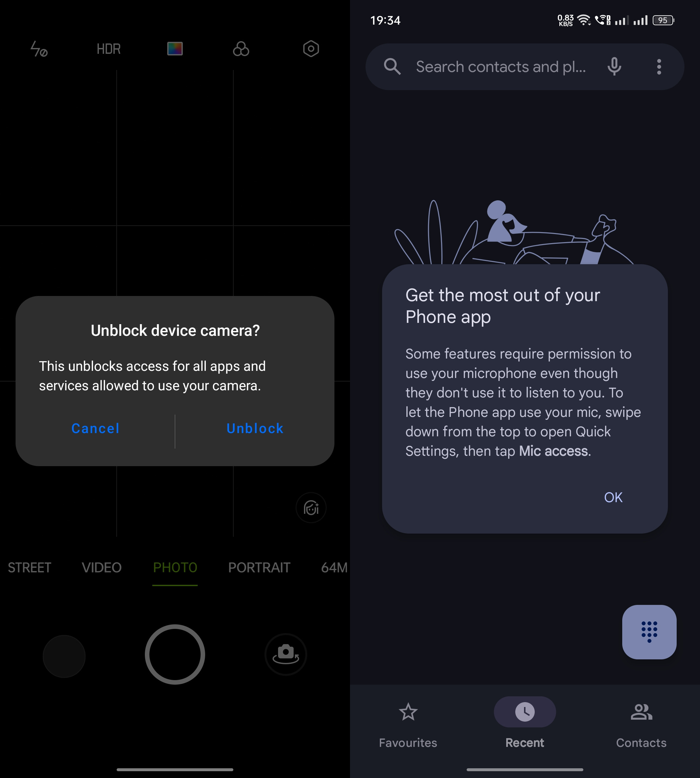Toggle the flash/lightning bolt icon
The width and height of the screenshot is (700, 778).
(x=39, y=48)
